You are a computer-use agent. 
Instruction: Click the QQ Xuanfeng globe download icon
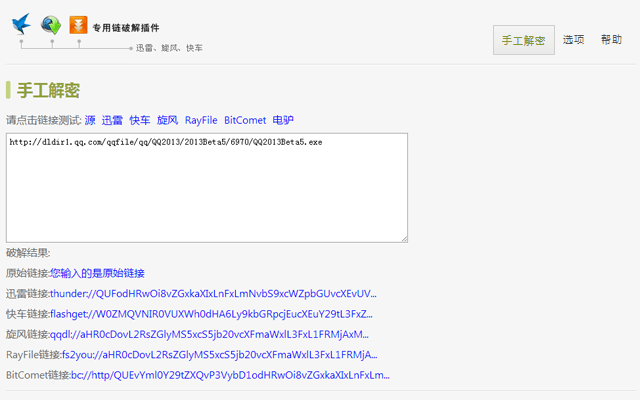click(51, 25)
